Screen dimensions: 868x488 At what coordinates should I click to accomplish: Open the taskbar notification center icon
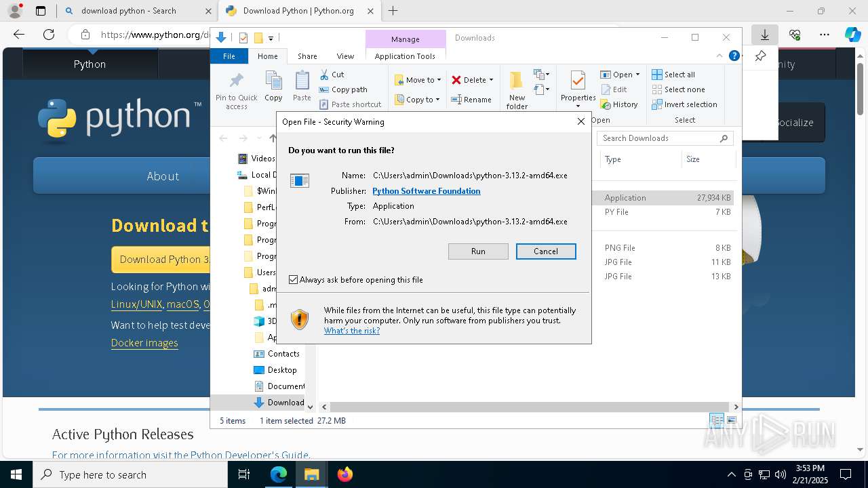(x=846, y=474)
